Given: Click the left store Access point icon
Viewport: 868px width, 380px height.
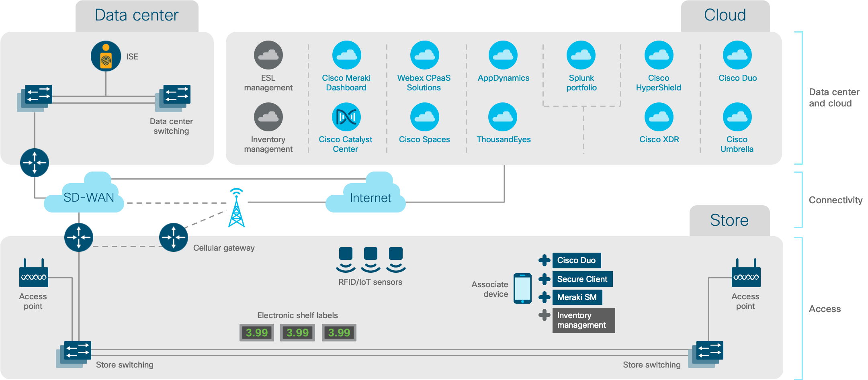Looking at the screenshot, I should (34, 273).
